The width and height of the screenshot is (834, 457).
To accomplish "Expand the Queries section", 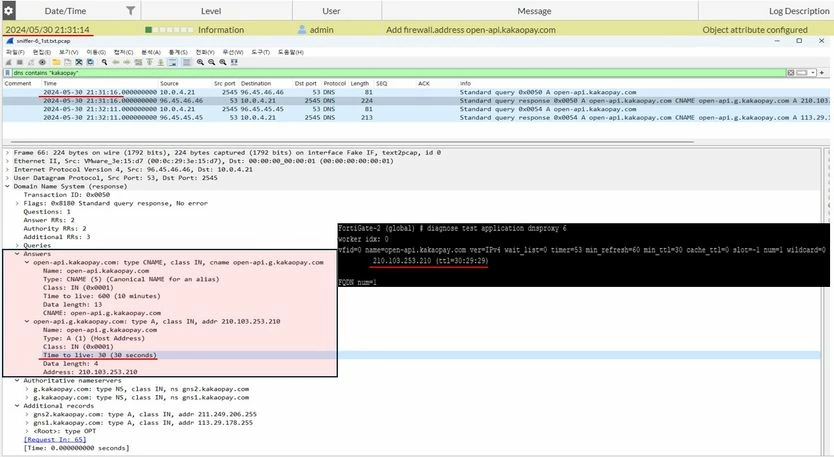I will click(18, 246).
